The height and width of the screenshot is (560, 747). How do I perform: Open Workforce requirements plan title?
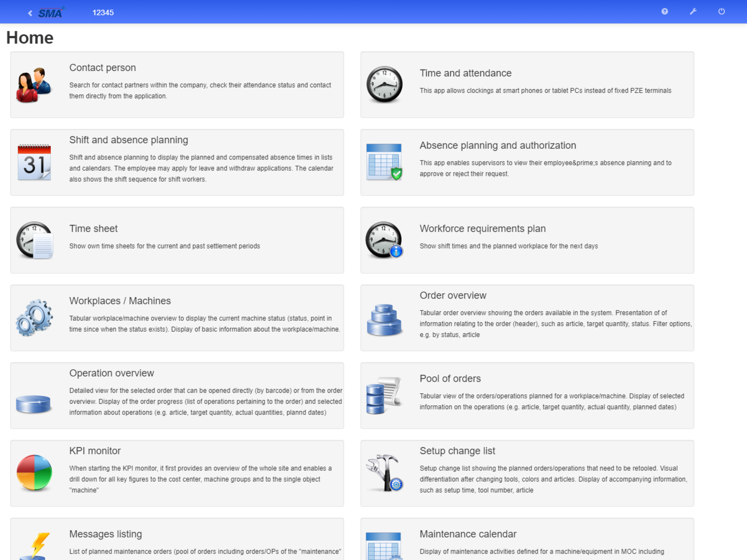click(x=483, y=228)
